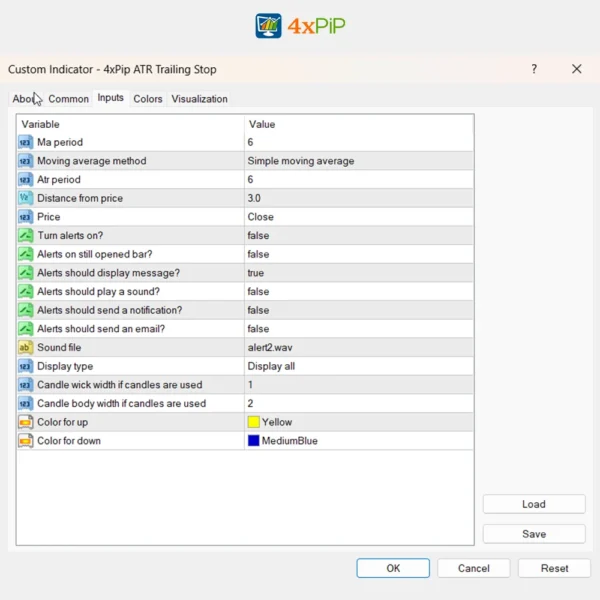The image size is (600, 600).
Task: Click the Yellow color swatch
Action: pos(254,422)
